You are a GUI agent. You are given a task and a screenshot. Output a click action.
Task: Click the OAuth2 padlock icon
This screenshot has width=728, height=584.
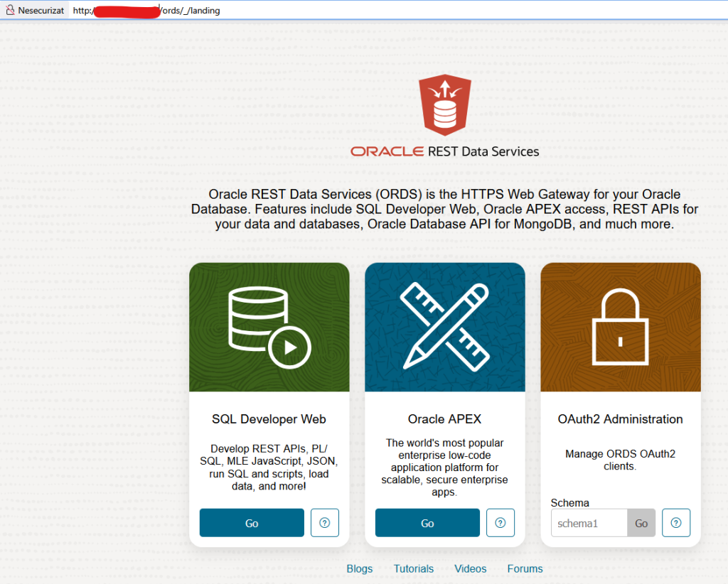click(x=620, y=328)
